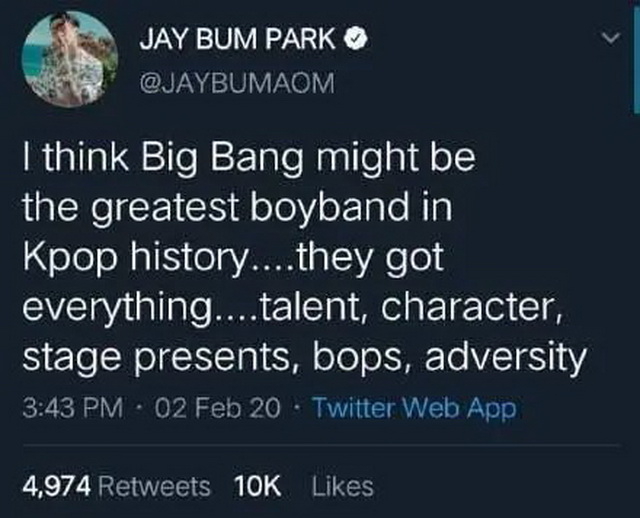Click the text 'the greatest boyband in'

point(238,209)
